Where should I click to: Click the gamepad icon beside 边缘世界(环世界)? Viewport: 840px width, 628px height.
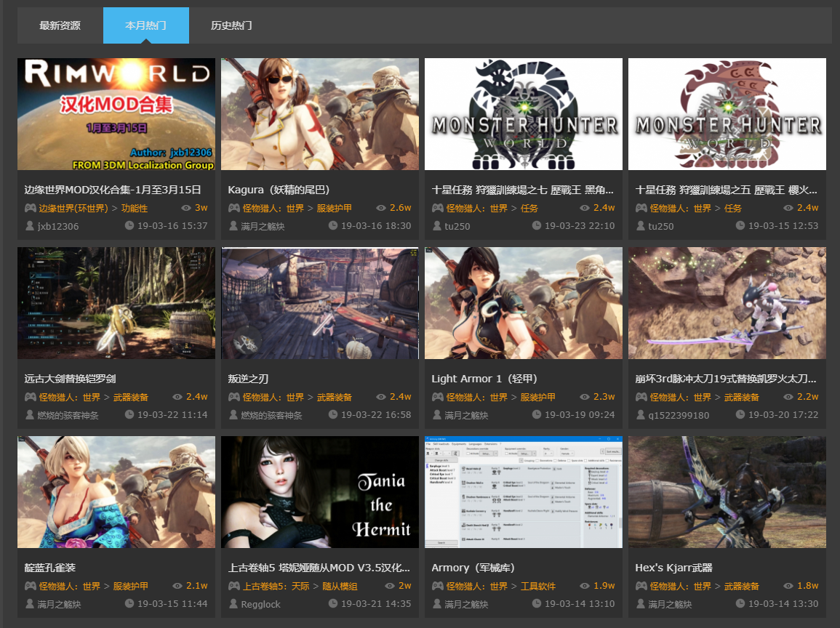coord(31,208)
